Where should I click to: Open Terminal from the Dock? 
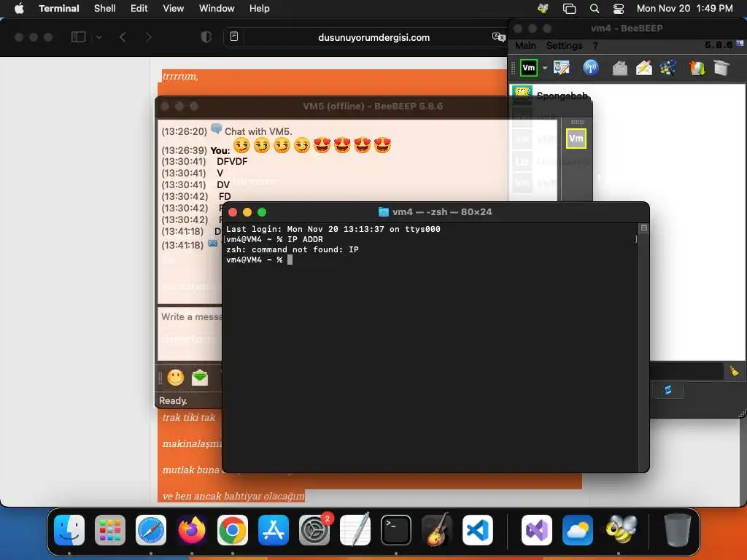pyautogui.click(x=396, y=530)
